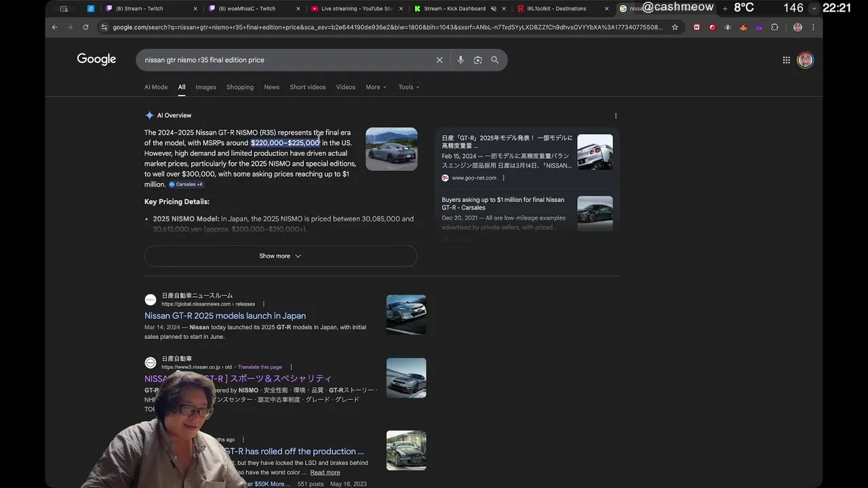868x488 pixels.
Task: Click the Translate this page link
Action: [x=260, y=367]
